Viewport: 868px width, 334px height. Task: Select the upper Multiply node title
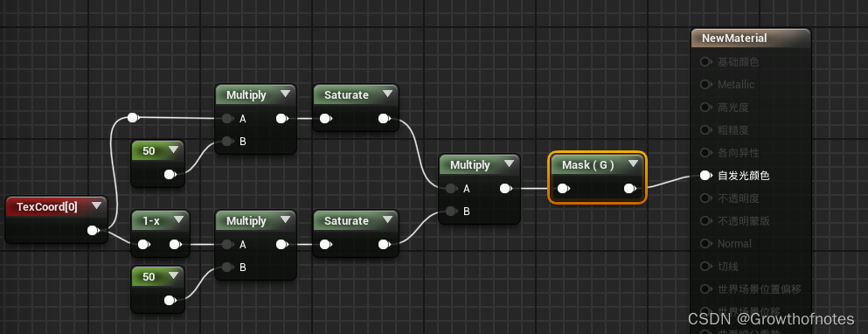[247, 94]
